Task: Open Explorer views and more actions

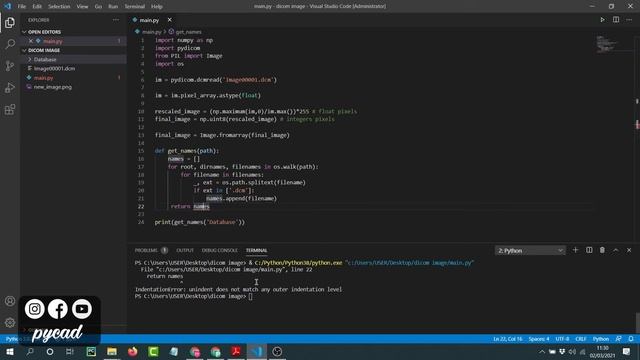Action: [x=116, y=20]
